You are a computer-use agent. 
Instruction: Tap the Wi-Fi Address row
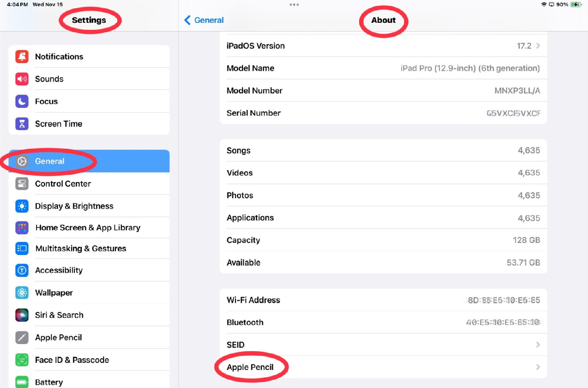[x=383, y=300]
